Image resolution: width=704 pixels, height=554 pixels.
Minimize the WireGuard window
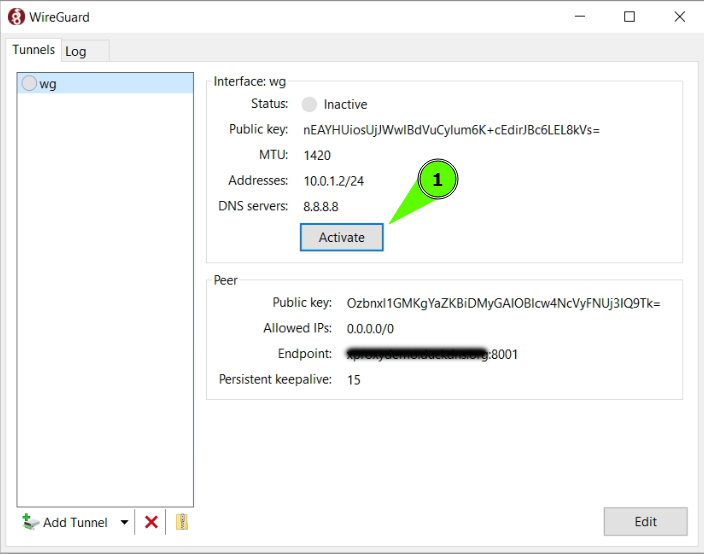click(580, 17)
